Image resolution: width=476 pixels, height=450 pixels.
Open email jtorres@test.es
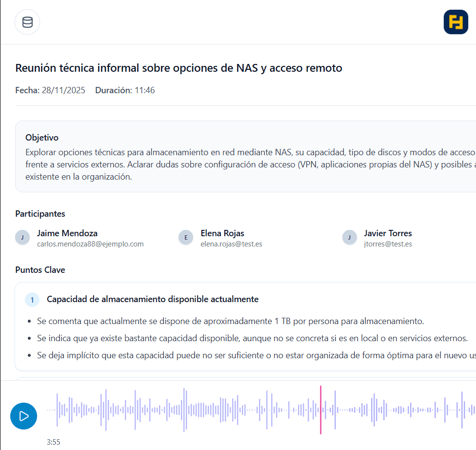[388, 244]
